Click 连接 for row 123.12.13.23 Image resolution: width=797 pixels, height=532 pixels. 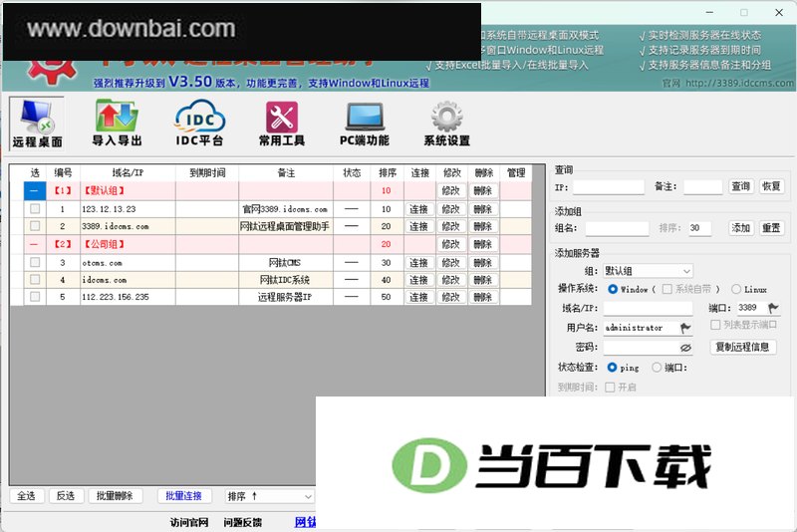[419, 209]
